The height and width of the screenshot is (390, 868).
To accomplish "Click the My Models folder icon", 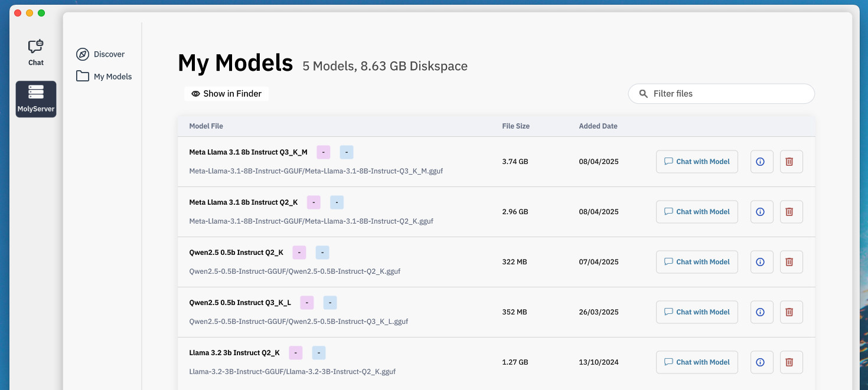I will [83, 77].
